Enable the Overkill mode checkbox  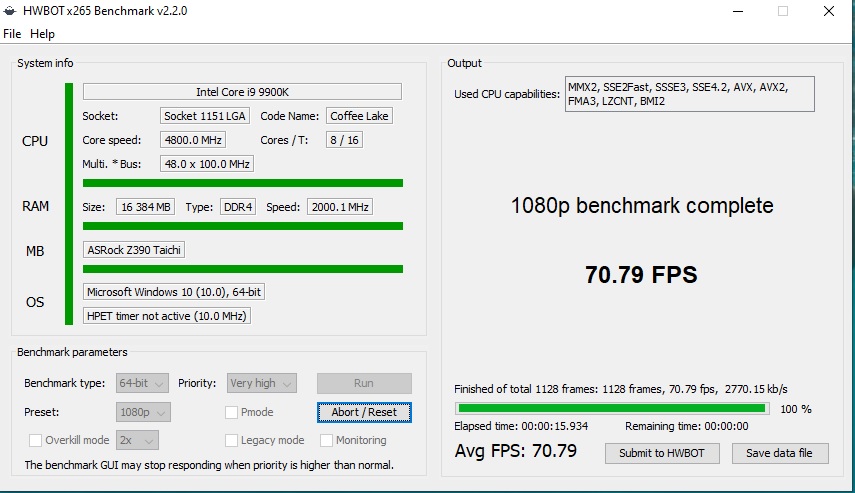(x=35, y=440)
